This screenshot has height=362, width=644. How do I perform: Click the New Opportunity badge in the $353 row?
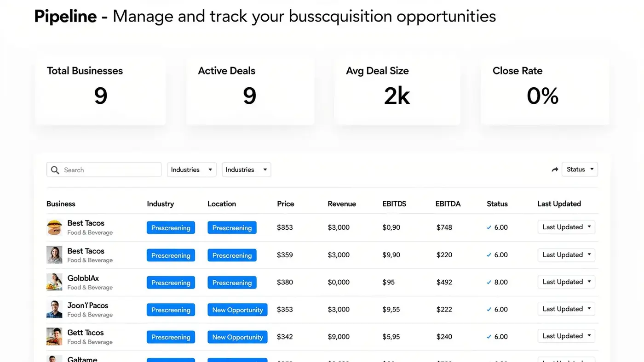pyautogui.click(x=237, y=310)
